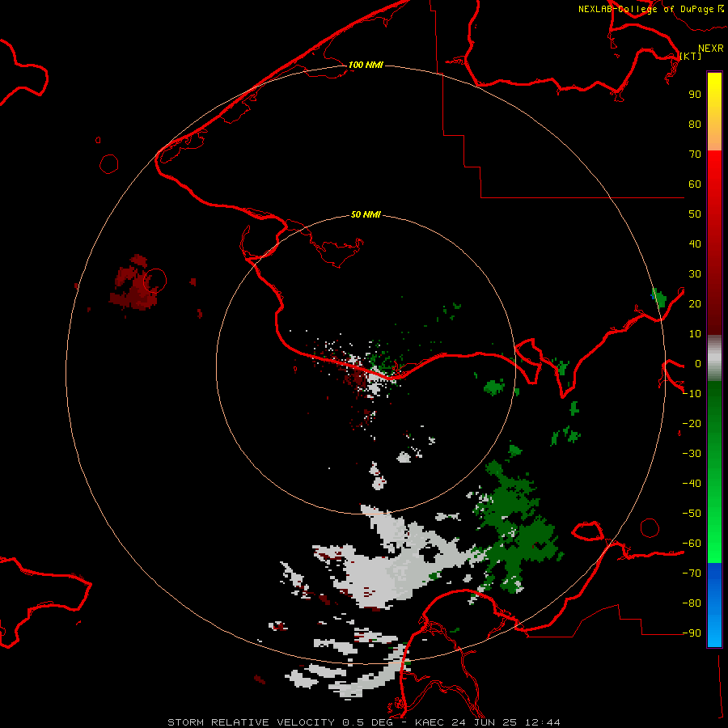Click the NEXR label above the scale

711,49
